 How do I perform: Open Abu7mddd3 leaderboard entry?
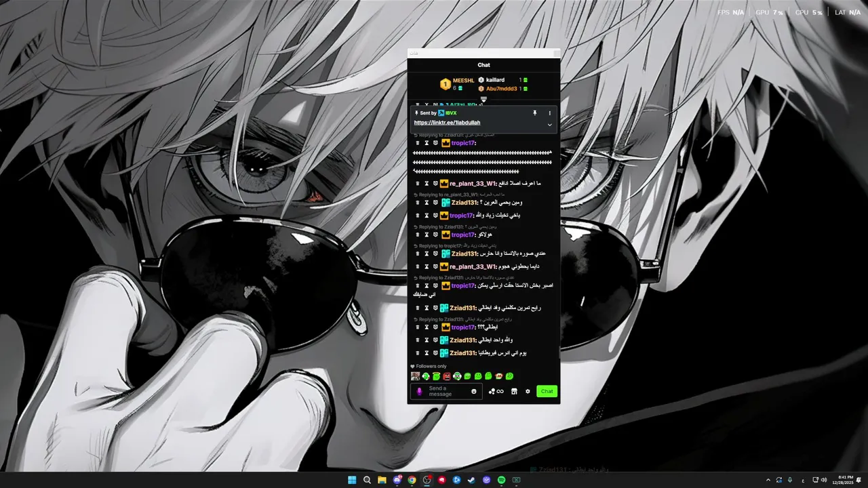pos(502,89)
